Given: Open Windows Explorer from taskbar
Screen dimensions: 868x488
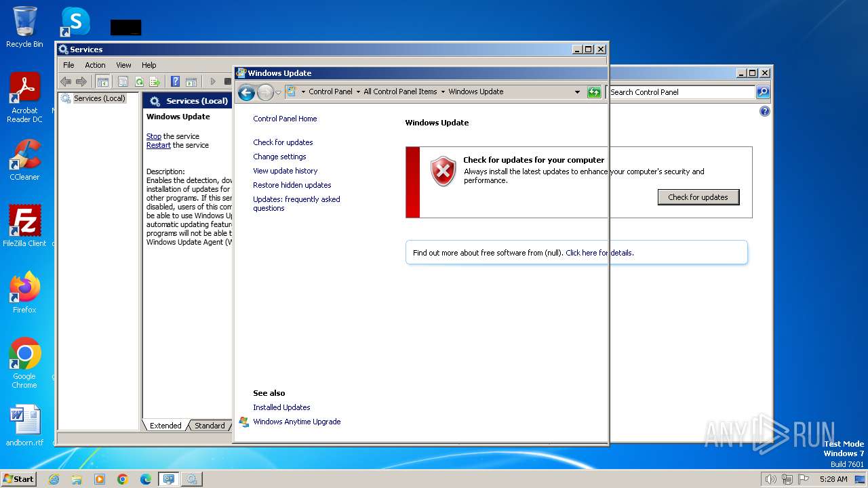Looking at the screenshot, I should tap(77, 479).
